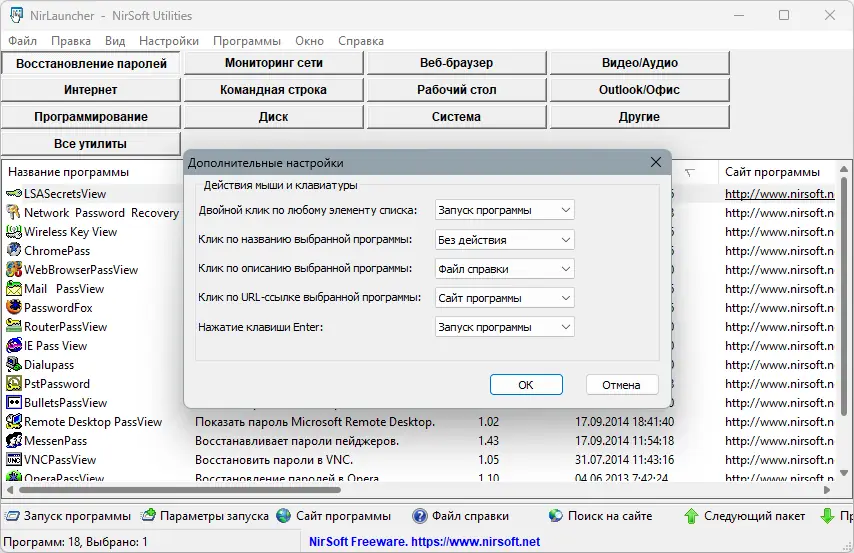Click status text 'Программ: 18, Выбрано: 1'
The width and height of the screenshot is (854, 553).
point(76,542)
